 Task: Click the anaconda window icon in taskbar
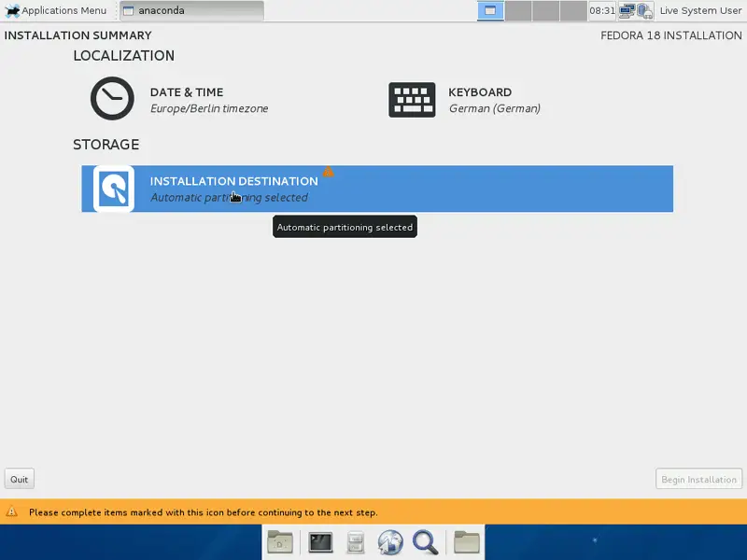coord(129,10)
